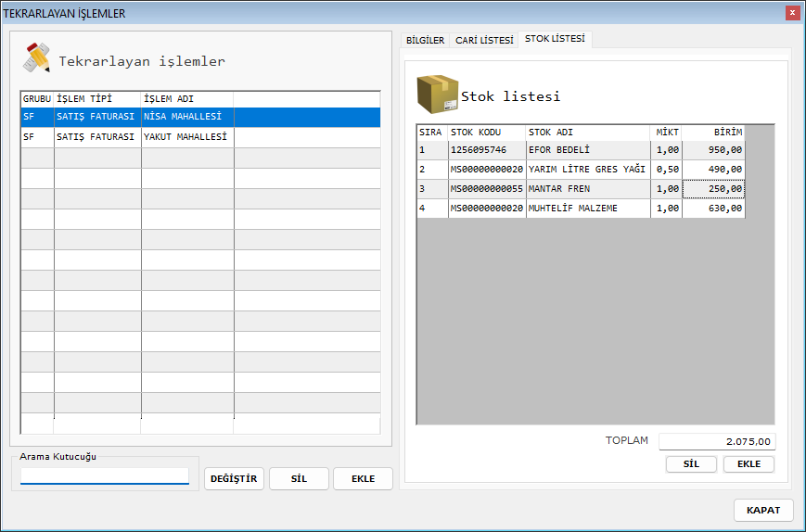The width and height of the screenshot is (806, 532).
Task: Click EKLE button next to the search box
Action: pyautogui.click(x=363, y=478)
